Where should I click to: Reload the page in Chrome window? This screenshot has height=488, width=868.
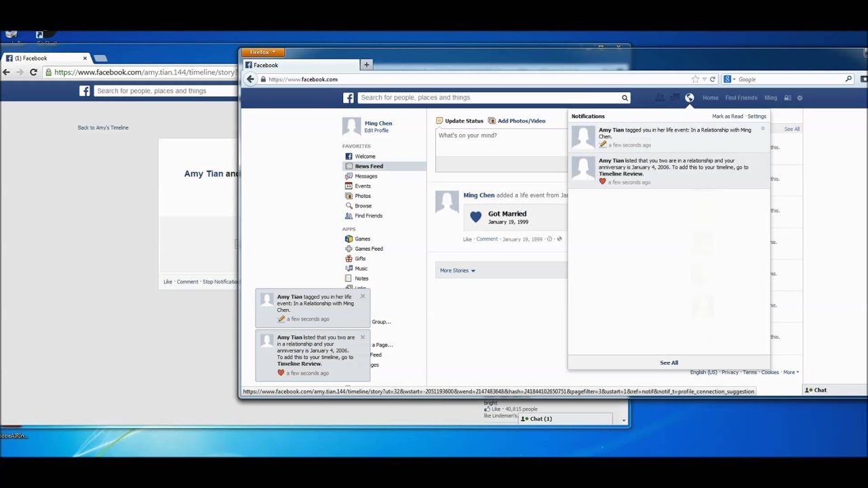tap(33, 72)
